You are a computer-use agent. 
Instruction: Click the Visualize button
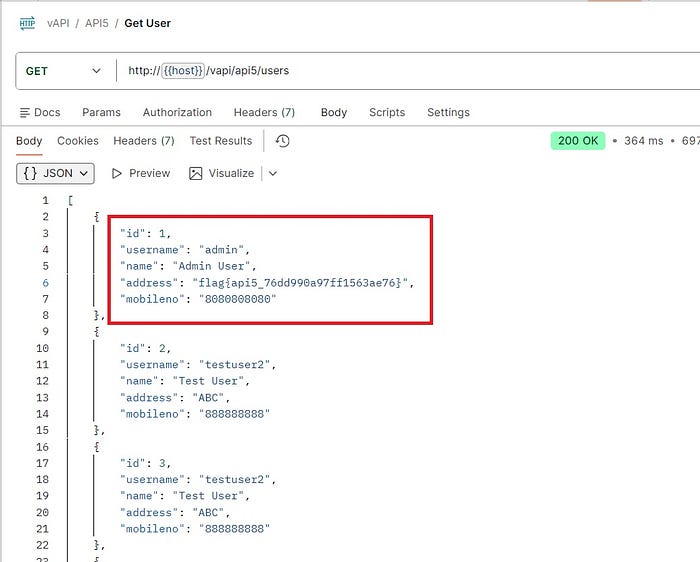[222, 173]
